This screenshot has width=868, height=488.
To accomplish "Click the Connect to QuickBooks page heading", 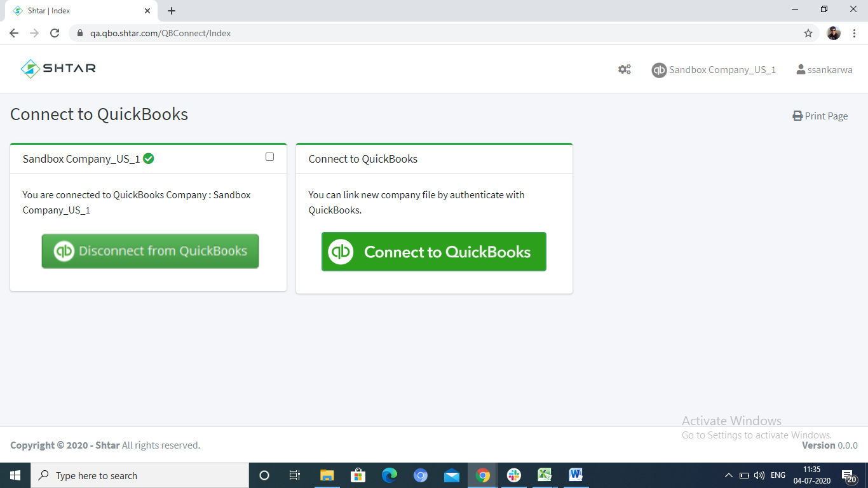I will (x=99, y=114).
